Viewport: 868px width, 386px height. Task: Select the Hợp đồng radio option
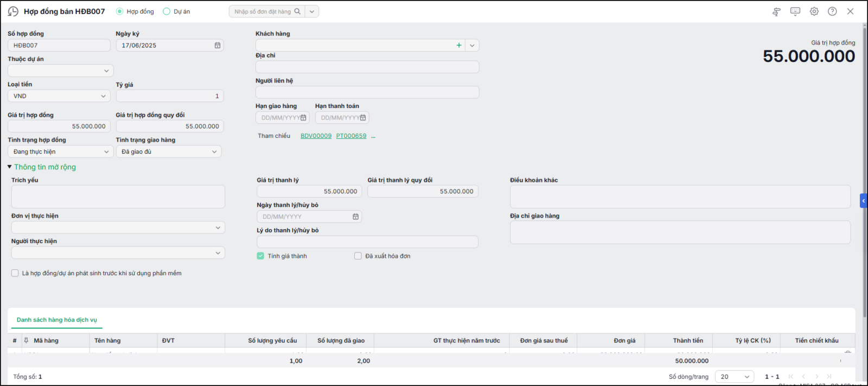(119, 11)
